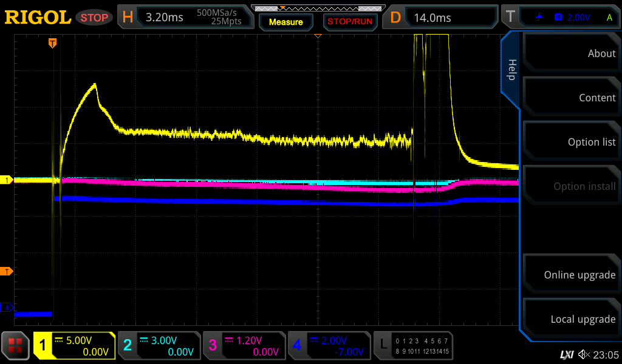
Task: Click the waveform memory position bar
Action: [x=318, y=8]
